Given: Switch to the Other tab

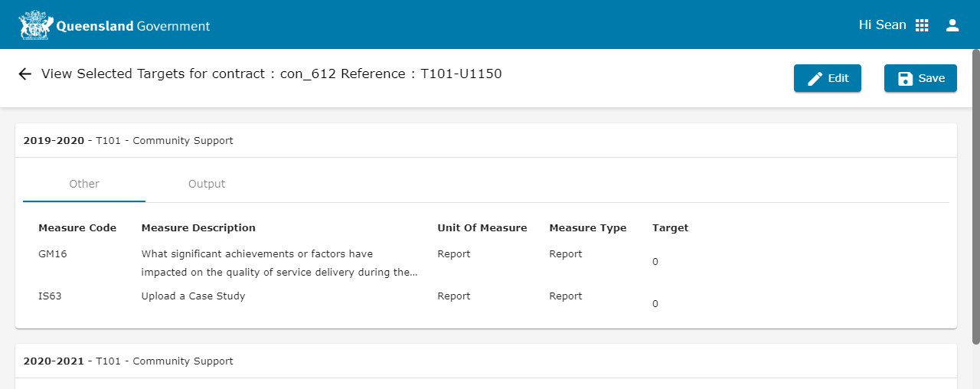Looking at the screenshot, I should coord(84,184).
